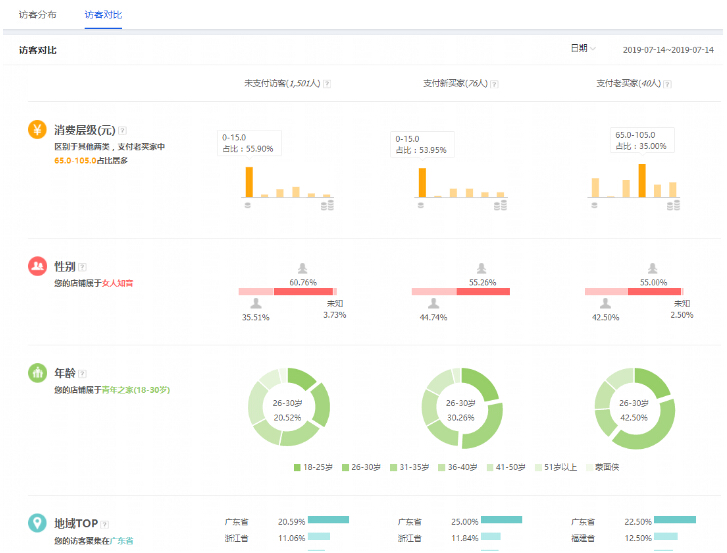Viewport: 727px width, 553px height.
Task: Open help icon beside 消费层级(元) heading
Action: tap(123, 130)
